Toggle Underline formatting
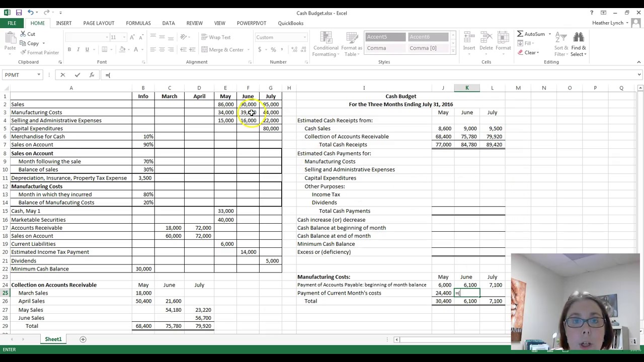The height and width of the screenshot is (362, 644). tap(87, 49)
